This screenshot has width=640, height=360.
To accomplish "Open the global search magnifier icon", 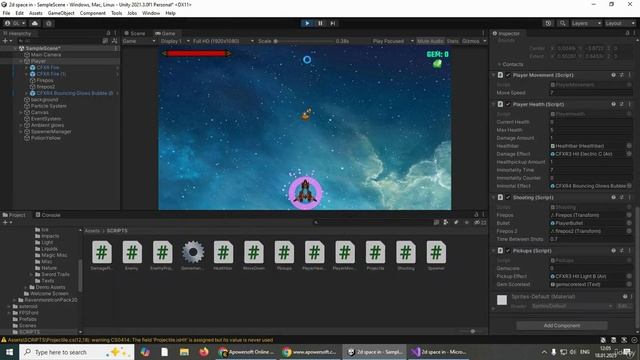I will (x=562, y=23).
